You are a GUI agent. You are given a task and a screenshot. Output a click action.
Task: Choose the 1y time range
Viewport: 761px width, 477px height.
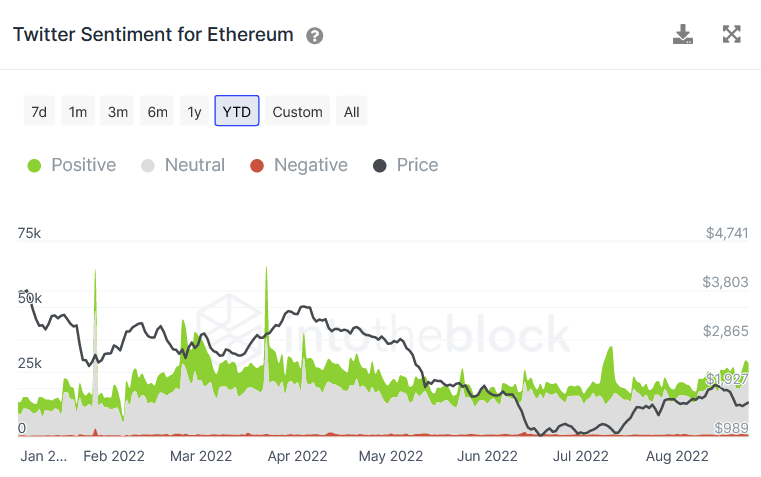(x=194, y=111)
